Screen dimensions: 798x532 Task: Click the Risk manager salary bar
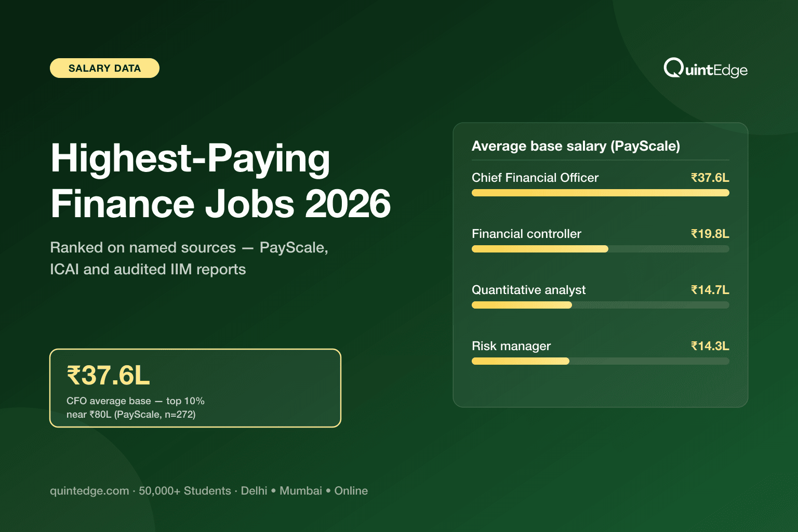click(x=601, y=361)
